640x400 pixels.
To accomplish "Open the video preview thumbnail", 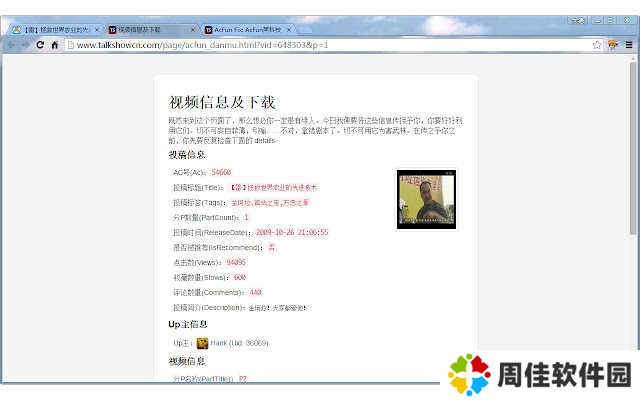I will [x=426, y=199].
